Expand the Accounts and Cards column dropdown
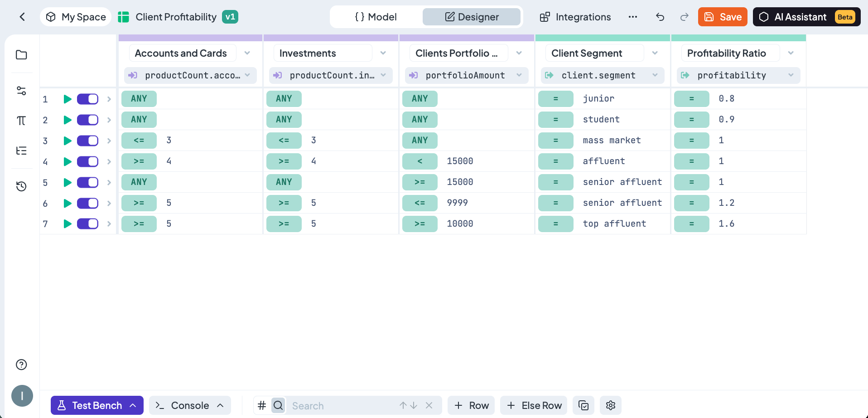Viewport: 868px width, 418px height. point(247,53)
